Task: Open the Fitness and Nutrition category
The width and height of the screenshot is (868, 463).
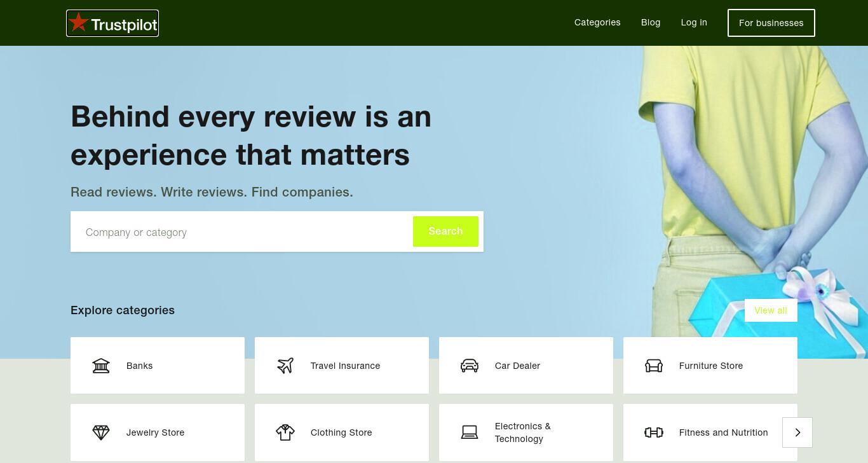Action: tap(710, 432)
